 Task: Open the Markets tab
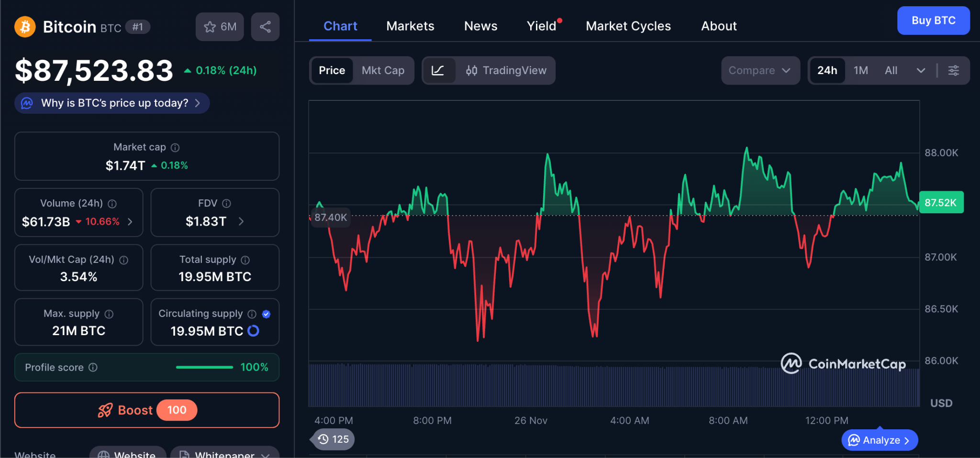410,26
